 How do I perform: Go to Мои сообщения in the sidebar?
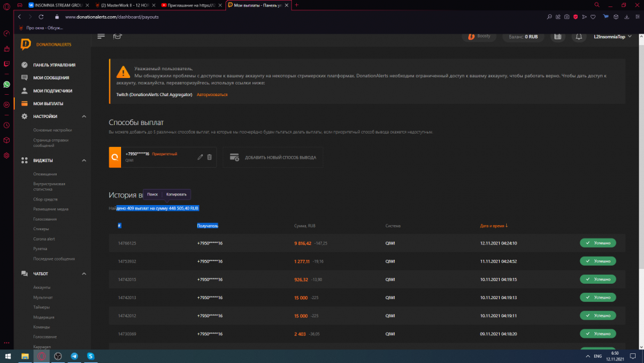51,78
